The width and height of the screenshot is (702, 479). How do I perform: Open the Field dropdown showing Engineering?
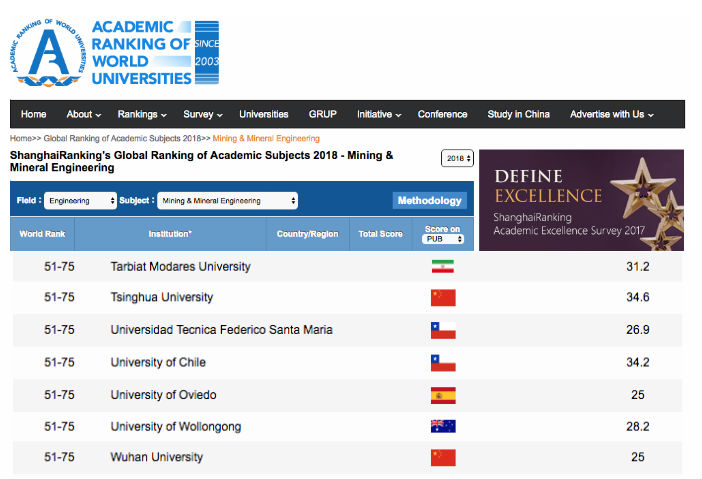point(81,201)
